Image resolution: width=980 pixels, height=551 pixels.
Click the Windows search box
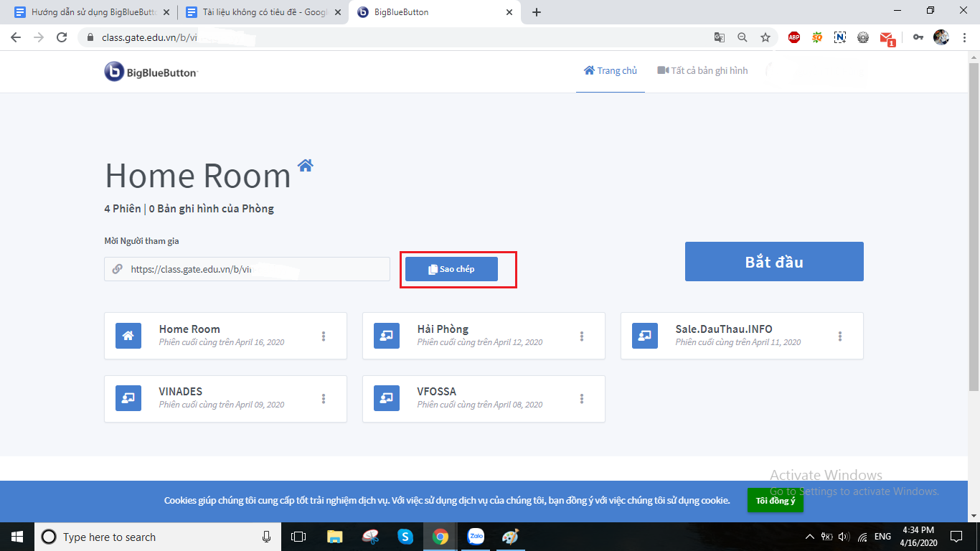pyautogui.click(x=158, y=537)
